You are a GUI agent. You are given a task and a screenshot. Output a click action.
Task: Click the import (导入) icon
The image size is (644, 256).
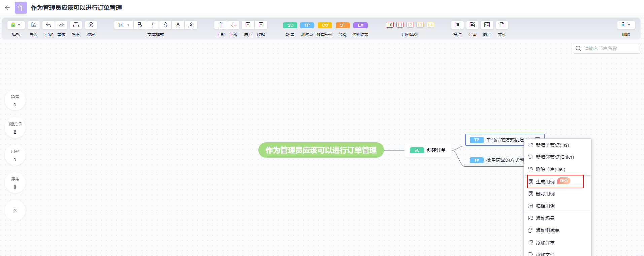tap(34, 25)
